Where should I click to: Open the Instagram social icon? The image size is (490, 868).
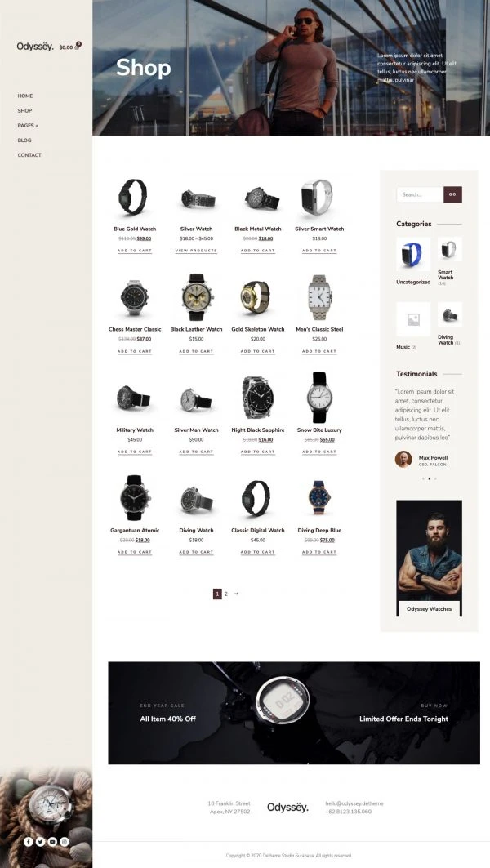(x=65, y=841)
